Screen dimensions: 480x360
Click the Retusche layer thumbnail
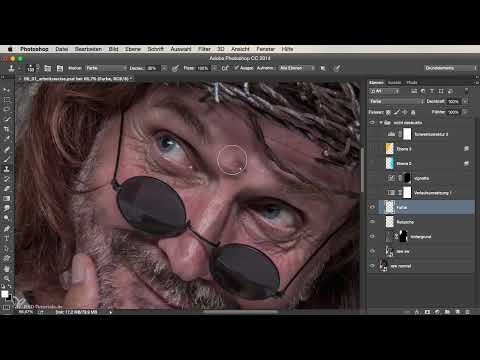tap(389, 222)
